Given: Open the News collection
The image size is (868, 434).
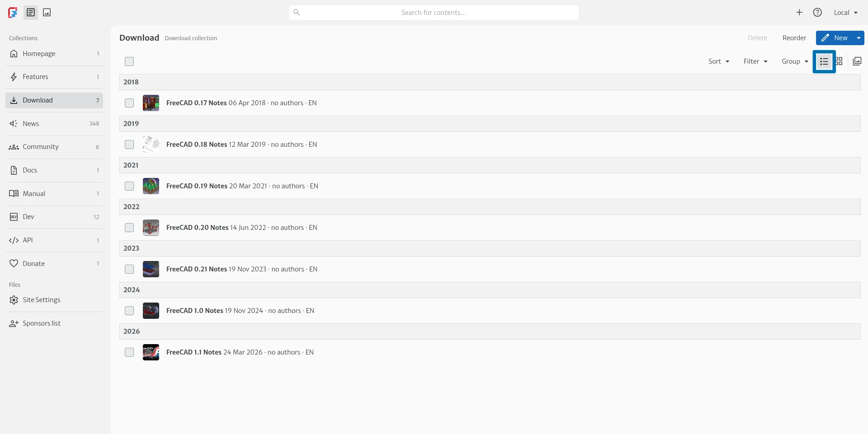Looking at the screenshot, I should point(54,124).
